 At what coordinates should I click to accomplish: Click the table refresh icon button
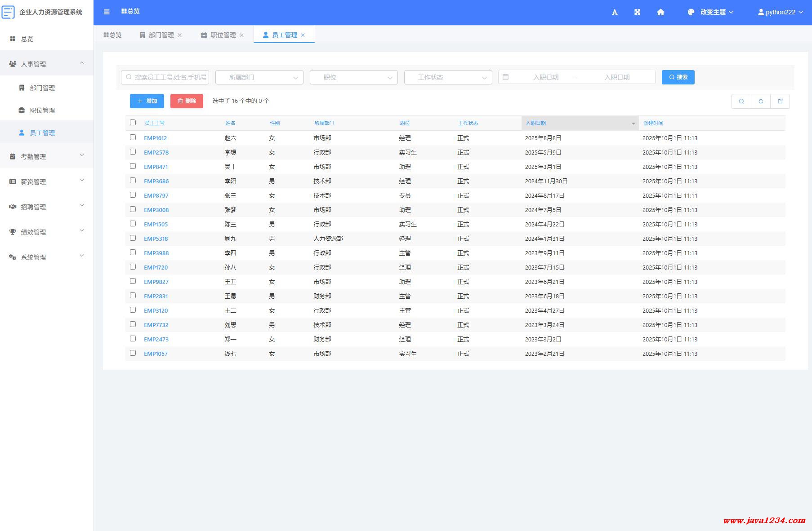coord(761,101)
